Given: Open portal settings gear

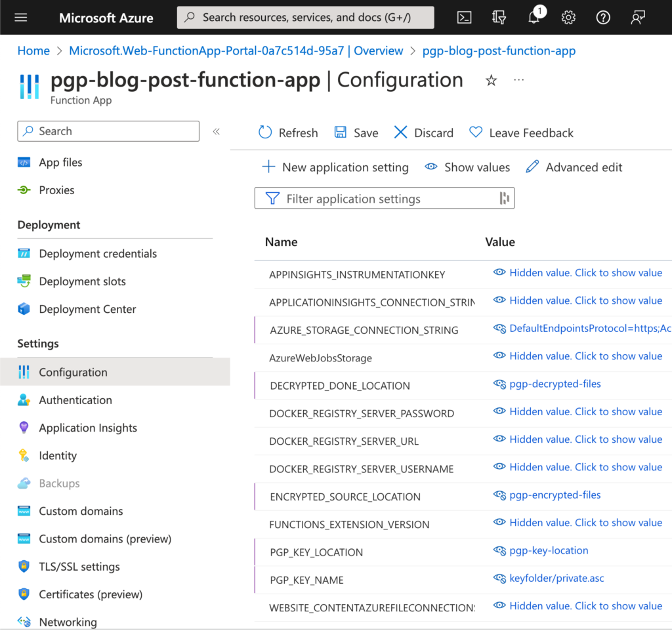Looking at the screenshot, I should [x=568, y=18].
